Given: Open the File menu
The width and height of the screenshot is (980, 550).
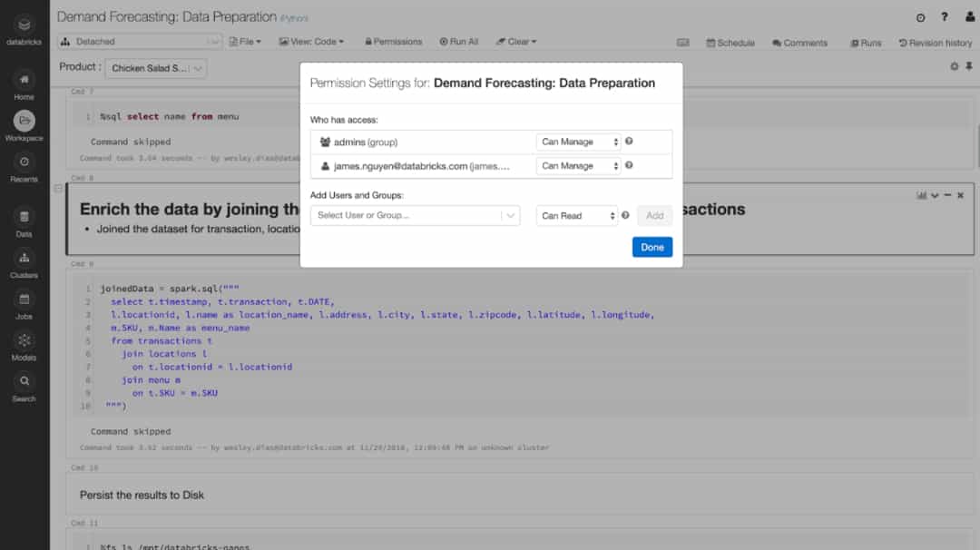Looking at the screenshot, I should pyautogui.click(x=245, y=42).
